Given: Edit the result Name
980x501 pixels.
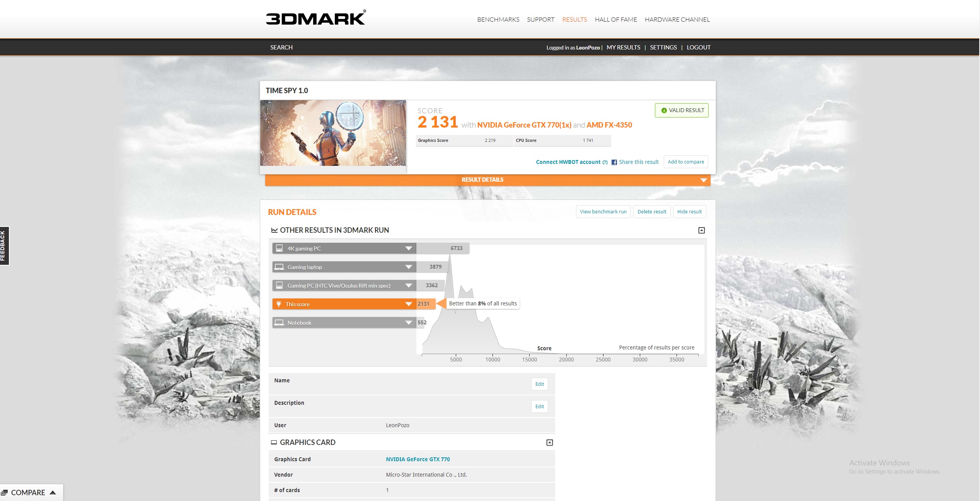Looking at the screenshot, I should pos(539,384).
